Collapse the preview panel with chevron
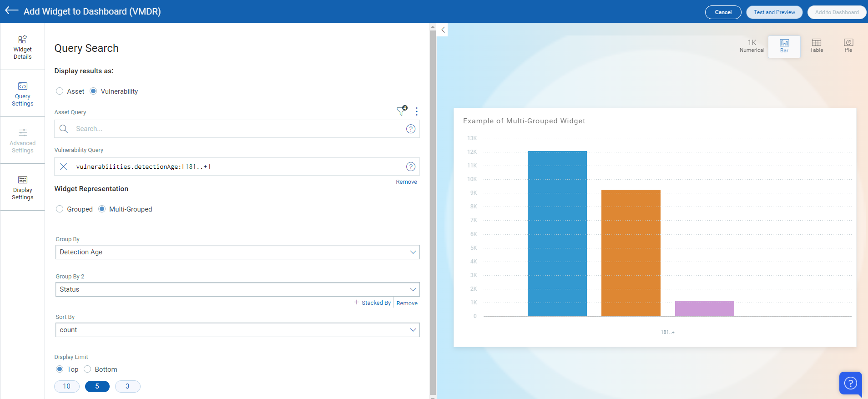868x399 pixels. 443,30
